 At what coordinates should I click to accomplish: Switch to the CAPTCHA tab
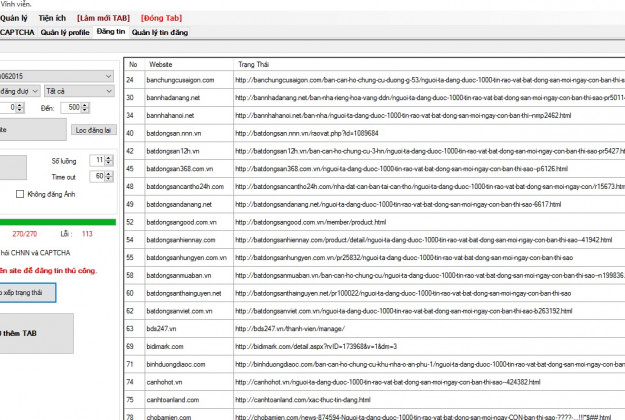(x=16, y=32)
